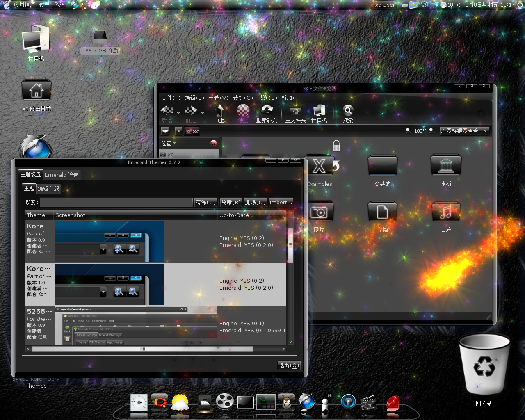
Task: Click the theme 搜索 input field
Action: tap(116, 202)
